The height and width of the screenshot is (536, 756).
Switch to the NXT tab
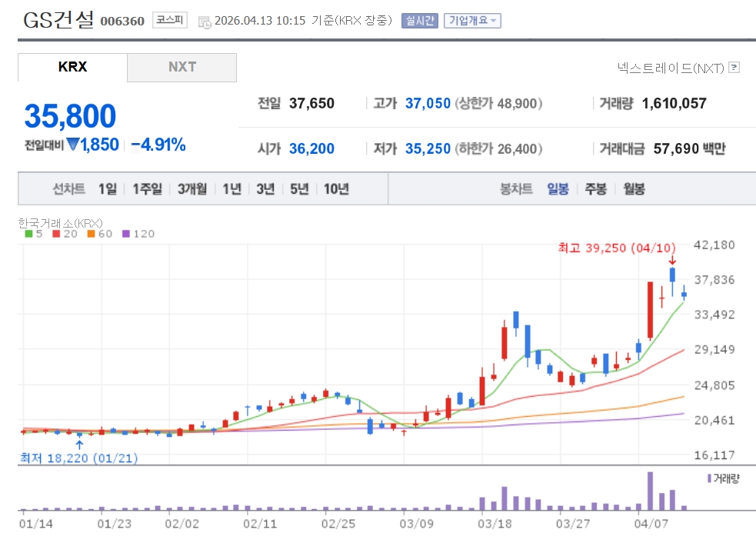pos(182,67)
